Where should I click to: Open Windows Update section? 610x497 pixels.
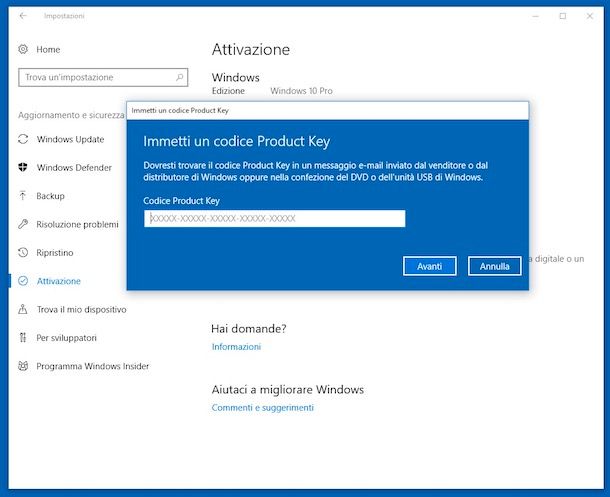(x=70, y=139)
